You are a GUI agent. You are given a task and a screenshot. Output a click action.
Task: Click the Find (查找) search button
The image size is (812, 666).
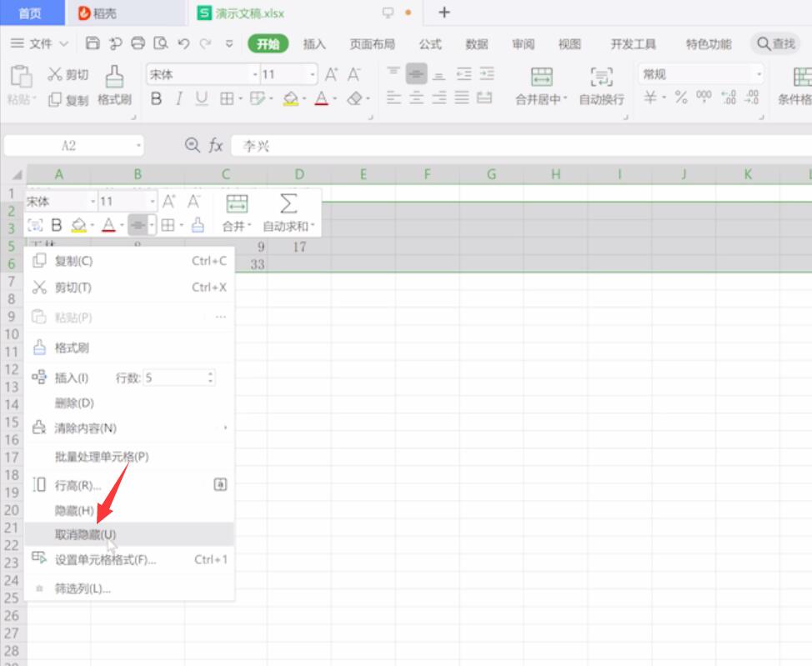pos(775,43)
